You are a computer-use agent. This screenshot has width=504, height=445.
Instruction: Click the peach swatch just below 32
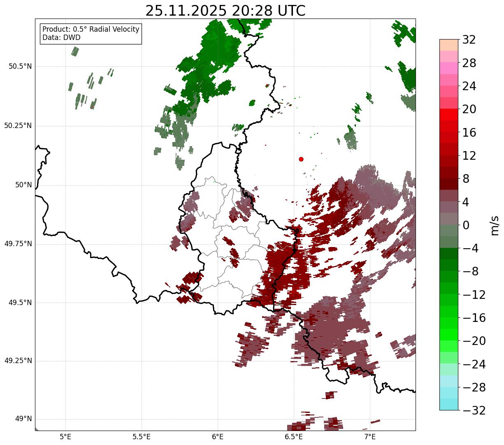coord(449,45)
